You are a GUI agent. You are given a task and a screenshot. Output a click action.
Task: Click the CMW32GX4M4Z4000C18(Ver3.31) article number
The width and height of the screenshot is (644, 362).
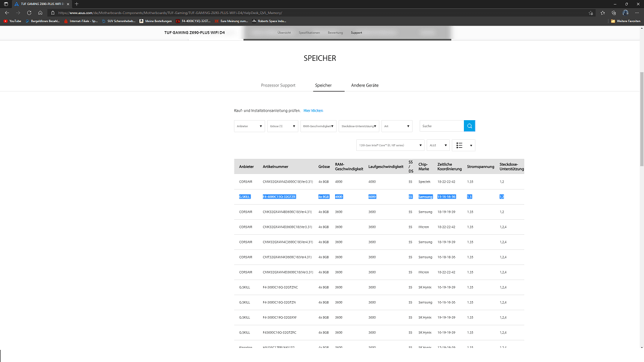[288, 182]
